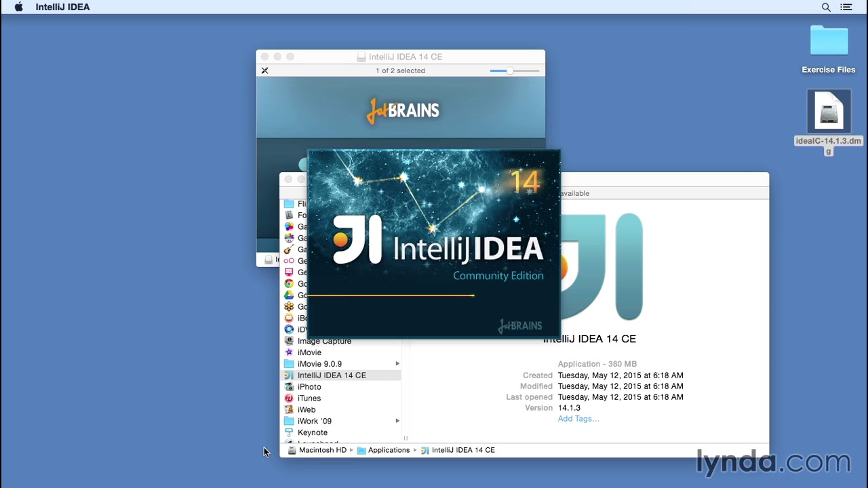Select the GarageBand guitar icon in Applications list

[x=289, y=249]
